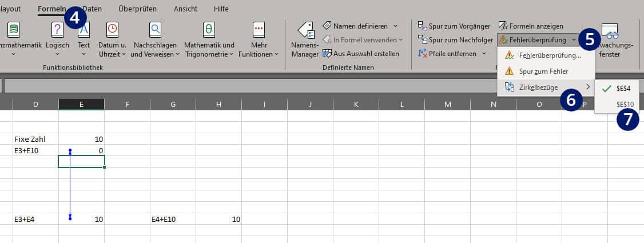Open Nachschlagen und Verweisen functions
This screenshot has height=243, width=644.
(155, 39)
